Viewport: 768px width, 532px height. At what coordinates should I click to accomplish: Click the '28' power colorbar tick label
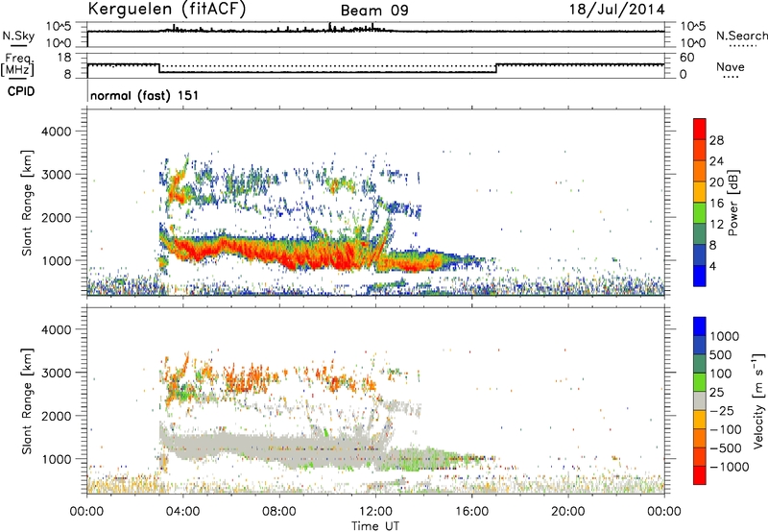click(716, 140)
